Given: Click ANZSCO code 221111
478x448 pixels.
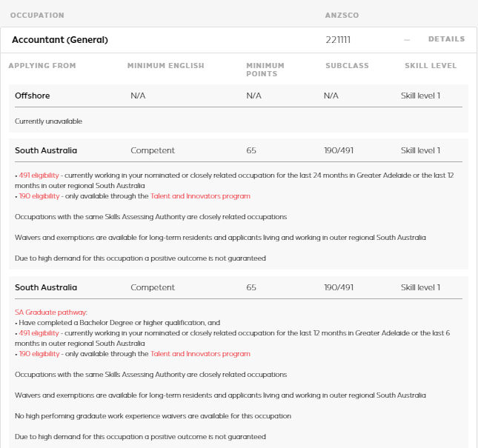Looking at the screenshot, I should coord(339,40).
